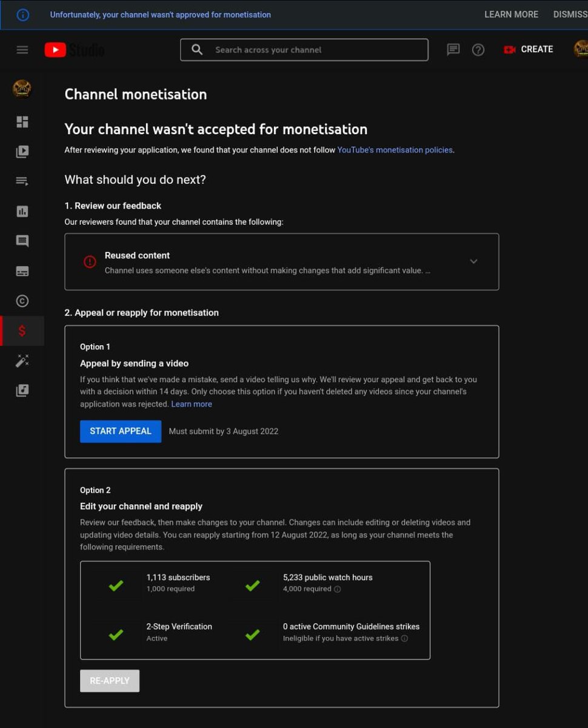Image resolution: width=588 pixels, height=728 pixels.
Task: Click the YouTube Studio logo
Action: coord(74,50)
